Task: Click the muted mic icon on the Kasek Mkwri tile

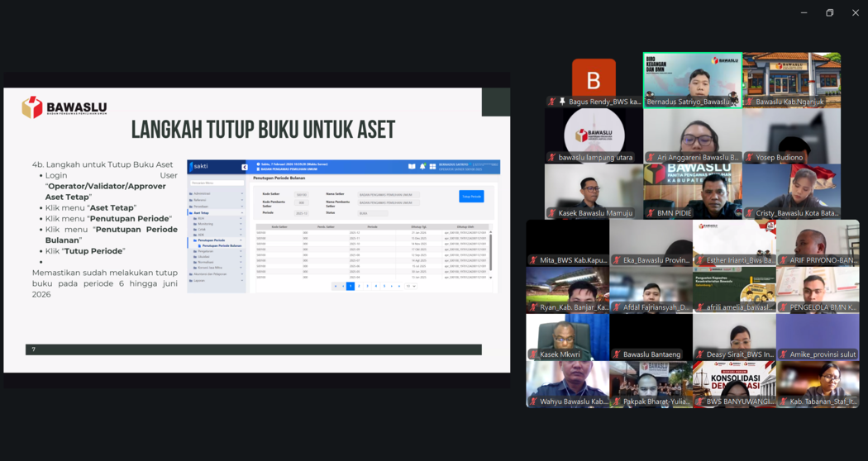Action: pos(533,354)
